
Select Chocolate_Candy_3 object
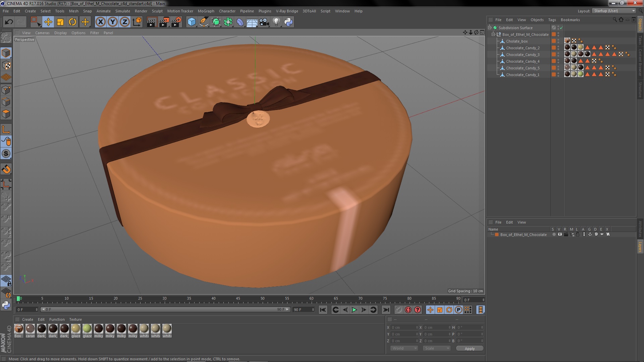click(x=523, y=55)
